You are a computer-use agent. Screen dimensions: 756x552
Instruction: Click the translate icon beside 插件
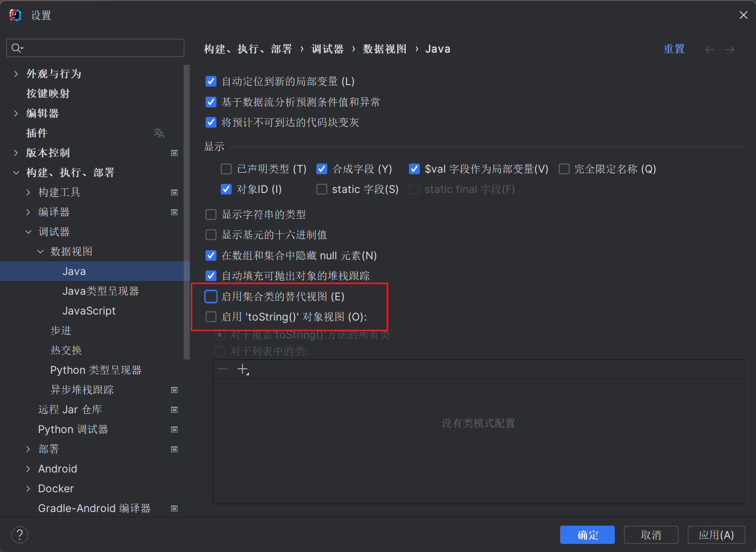(x=159, y=133)
